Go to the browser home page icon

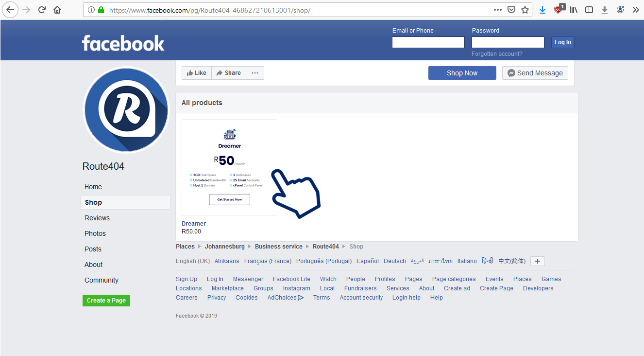pyautogui.click(x=57, y=10)
